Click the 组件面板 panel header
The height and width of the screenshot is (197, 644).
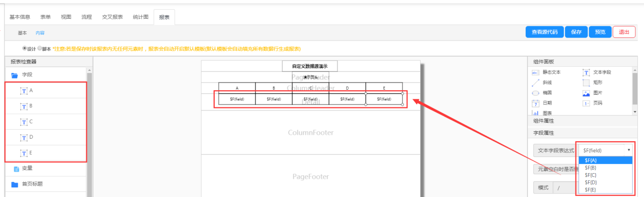[582, 61]
